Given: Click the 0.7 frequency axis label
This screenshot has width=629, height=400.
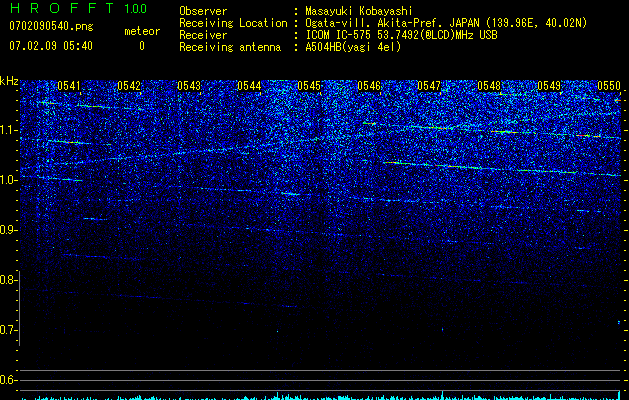Looking at the screenshot, I should click(8, 330).
